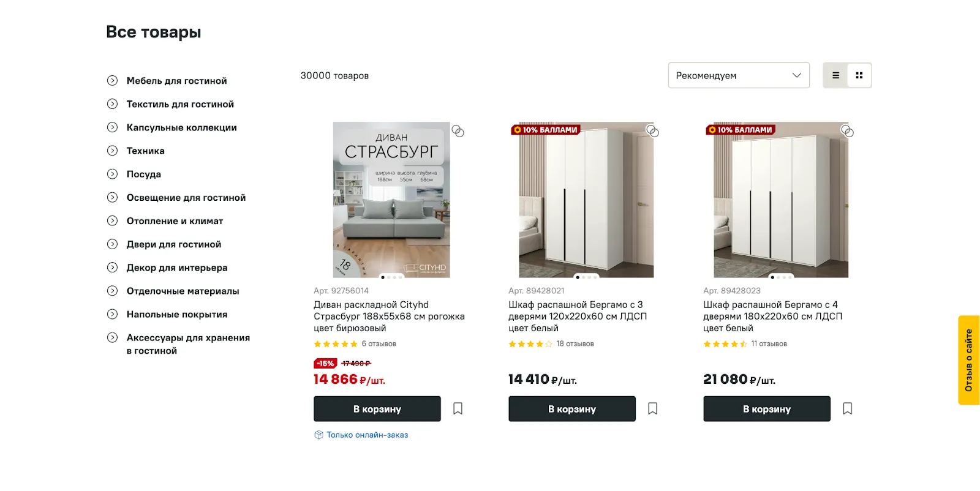This screenshot has height=491, width=980.
Task: Switch to grid view layout
Action: click(859, 75)
